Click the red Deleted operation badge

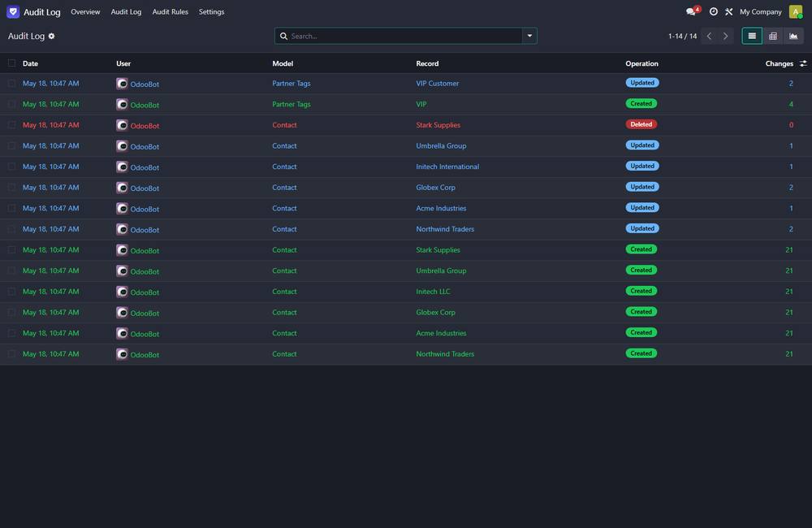click(x=641, y=124)
